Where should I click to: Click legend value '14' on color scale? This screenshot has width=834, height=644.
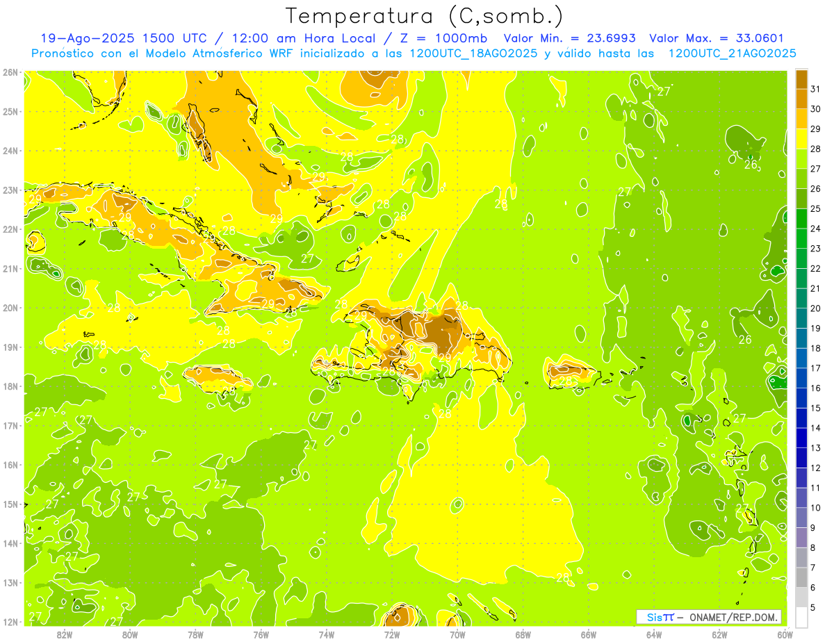click(816, 428)
